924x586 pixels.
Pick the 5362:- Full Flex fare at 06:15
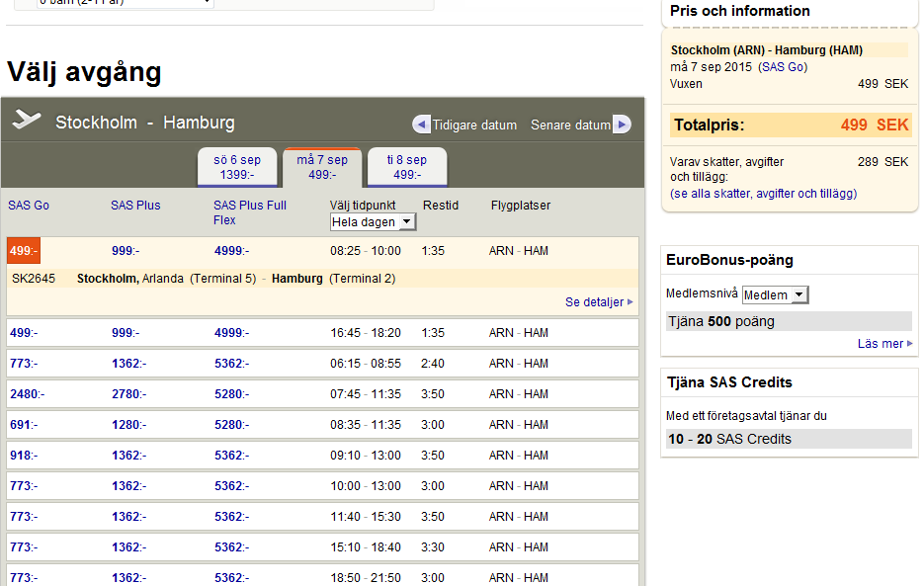[x=231, y=363]
